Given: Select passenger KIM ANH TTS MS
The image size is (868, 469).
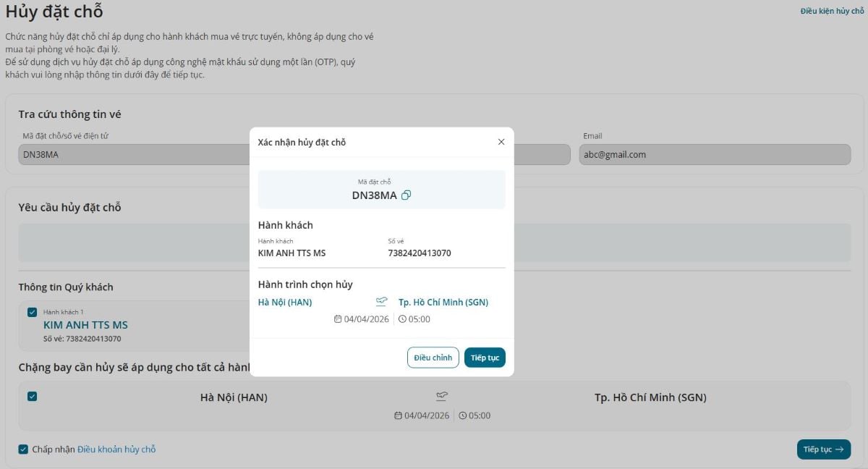Looking at the screenshot, I should pos(85,325).
